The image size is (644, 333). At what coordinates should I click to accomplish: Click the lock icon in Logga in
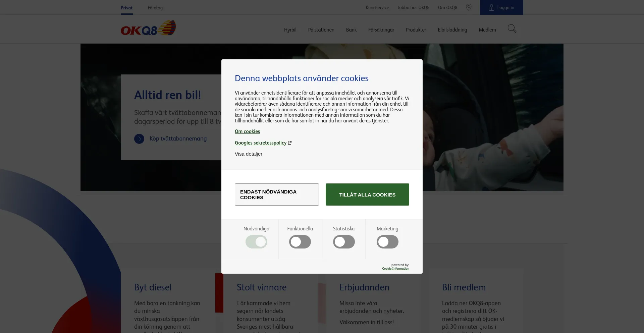(x=491, y=8)
